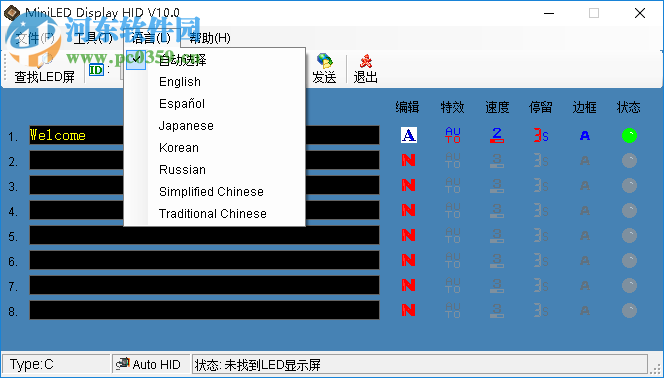Toggle the grey status light for row 8

(629, 310)
